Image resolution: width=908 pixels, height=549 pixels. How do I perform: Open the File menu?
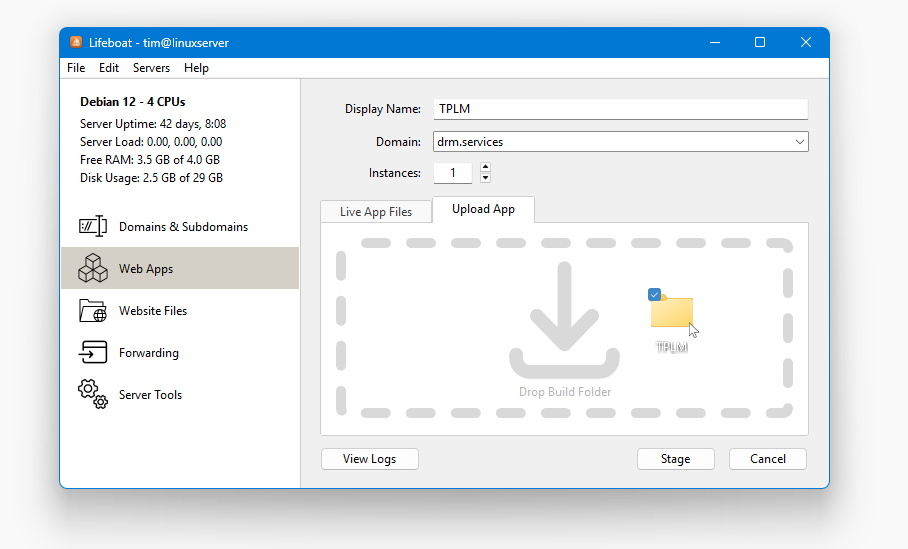point(76,68)
